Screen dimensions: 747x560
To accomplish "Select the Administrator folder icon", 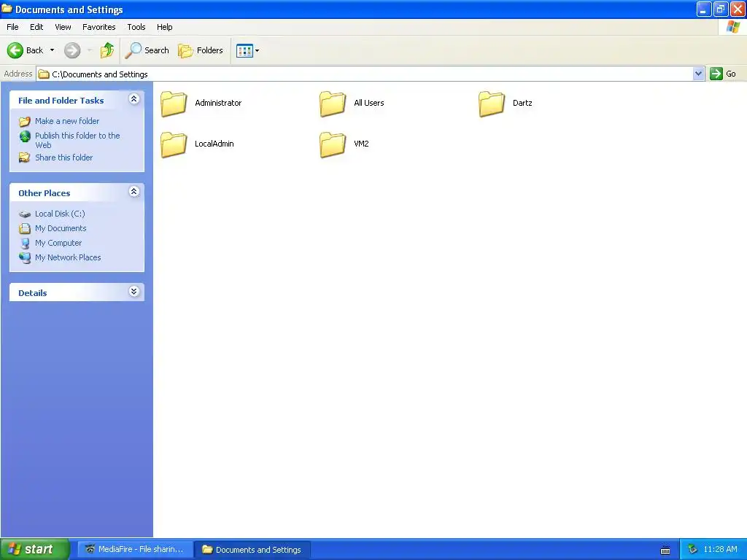I will point(174,104).
